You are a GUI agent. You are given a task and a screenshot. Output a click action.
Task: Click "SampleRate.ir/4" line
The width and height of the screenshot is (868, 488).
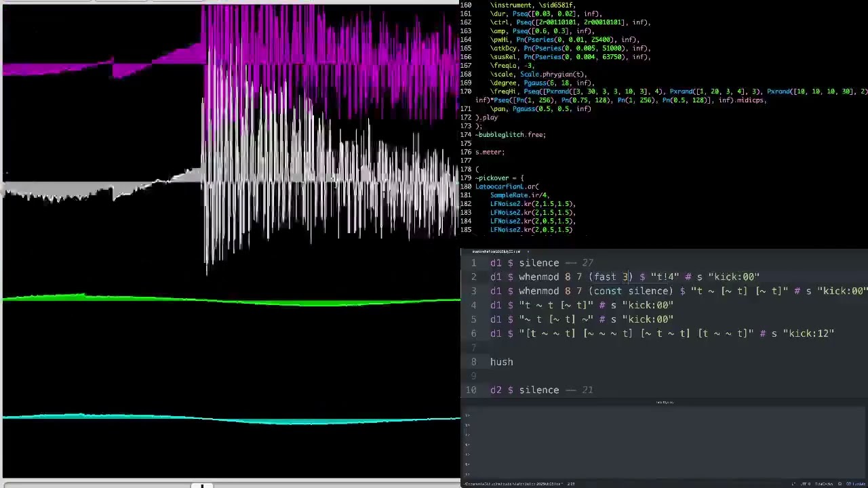(519, 195)
